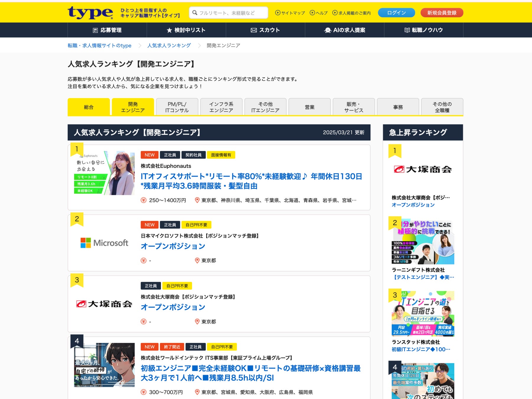
Task: Click the 終了間近 tag
Action: point(172,347)
